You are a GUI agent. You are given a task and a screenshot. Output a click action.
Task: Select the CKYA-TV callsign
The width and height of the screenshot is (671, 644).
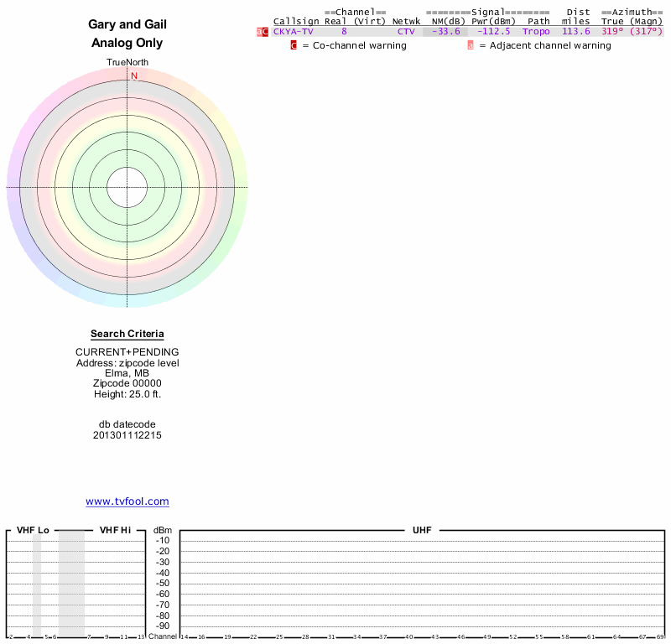pos(293,32)
